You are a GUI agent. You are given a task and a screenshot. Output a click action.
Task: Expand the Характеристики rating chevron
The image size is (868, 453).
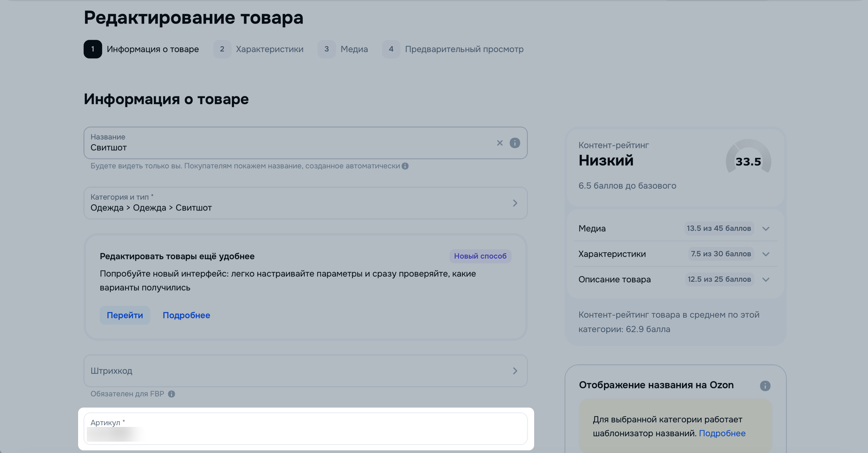click(766, 254)
